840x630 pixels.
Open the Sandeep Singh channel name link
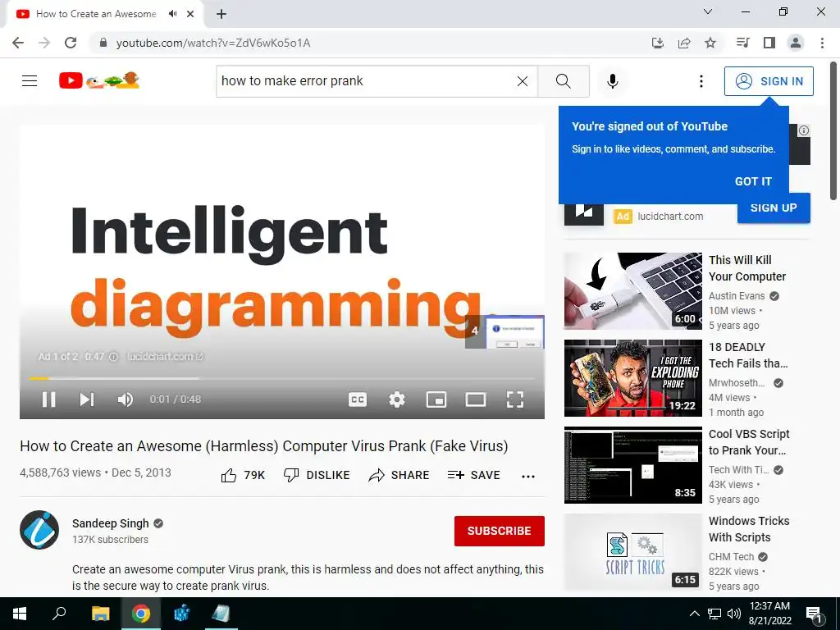click(x=111, y=523)
